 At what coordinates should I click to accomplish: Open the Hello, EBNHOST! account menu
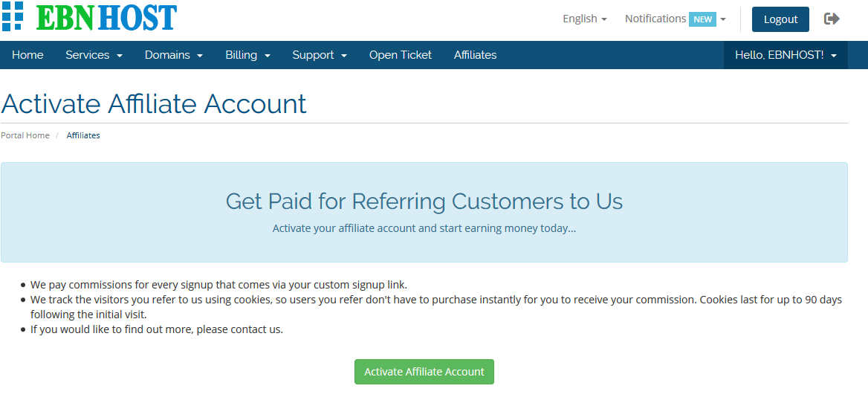tap(786, 55)
